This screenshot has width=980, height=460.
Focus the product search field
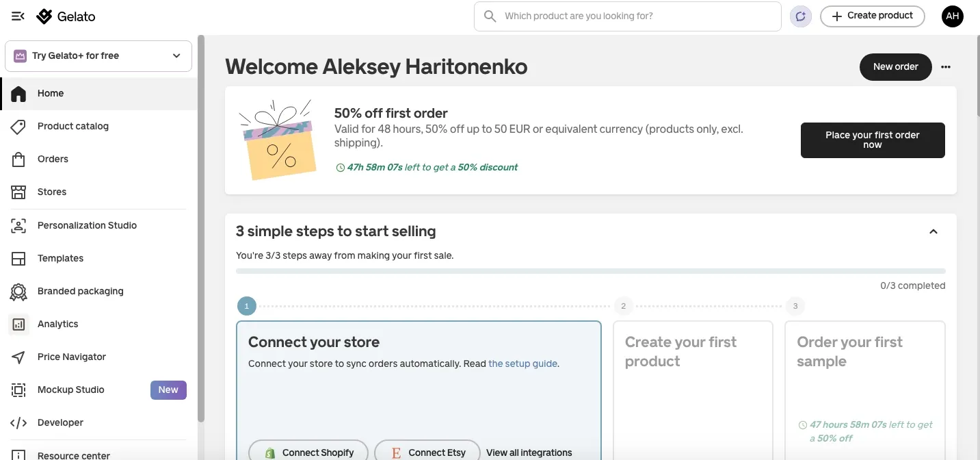click(x=628, y=16)
